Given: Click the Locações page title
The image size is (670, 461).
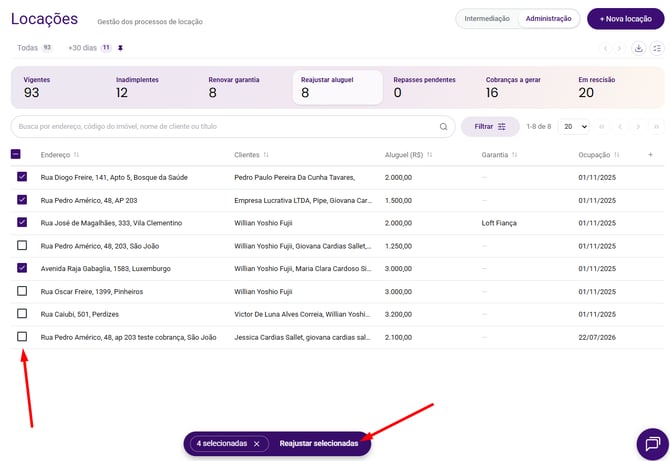Looking at the screenshot, I should [44, 19].
